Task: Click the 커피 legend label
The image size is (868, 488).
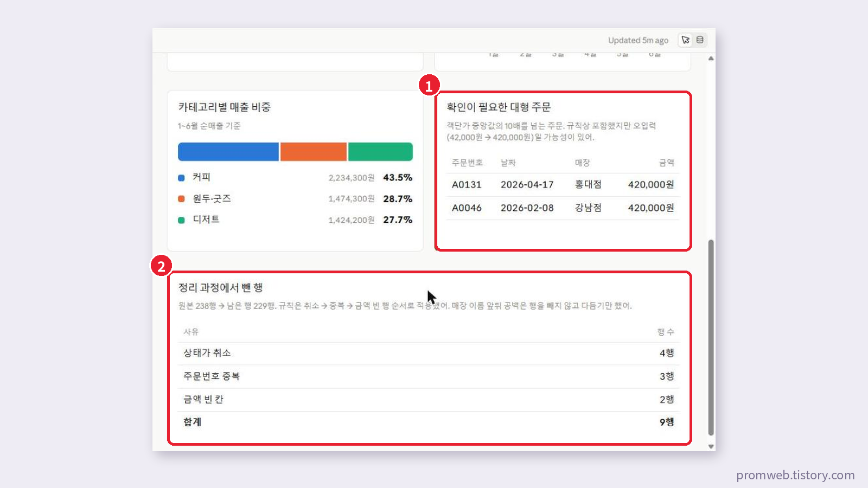Action: coord(201,177)
